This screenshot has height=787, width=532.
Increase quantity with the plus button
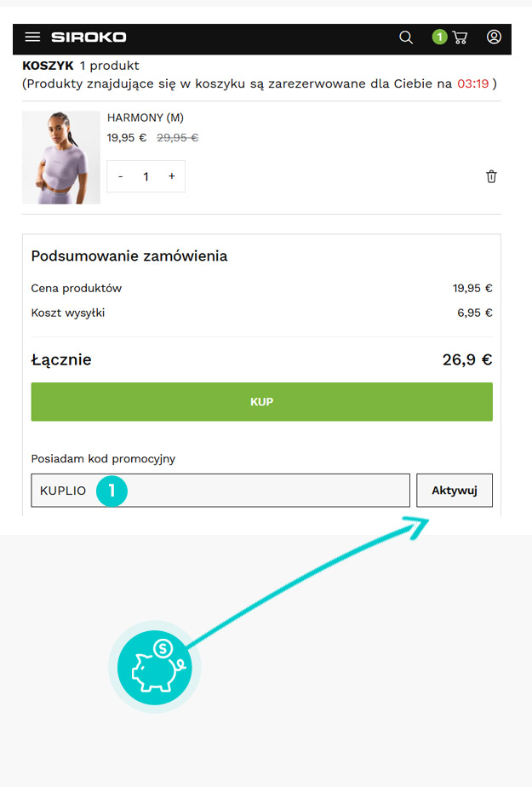coord(171,176)
